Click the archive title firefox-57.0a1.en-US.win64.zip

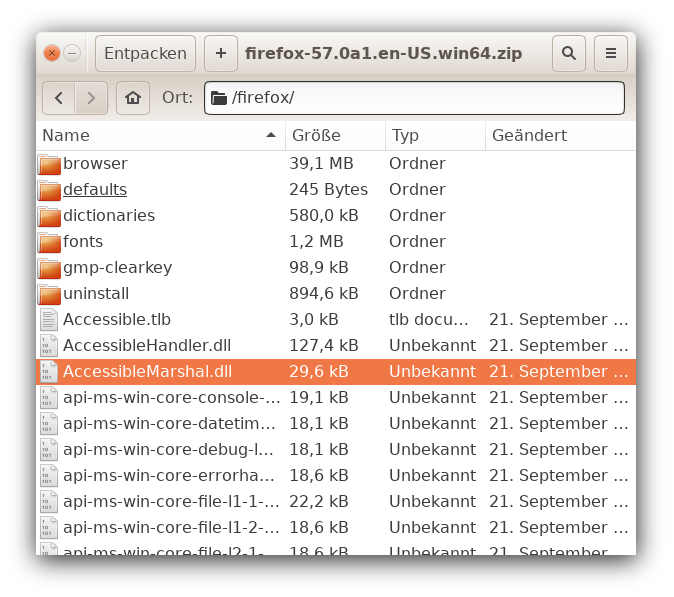point(383,54)
